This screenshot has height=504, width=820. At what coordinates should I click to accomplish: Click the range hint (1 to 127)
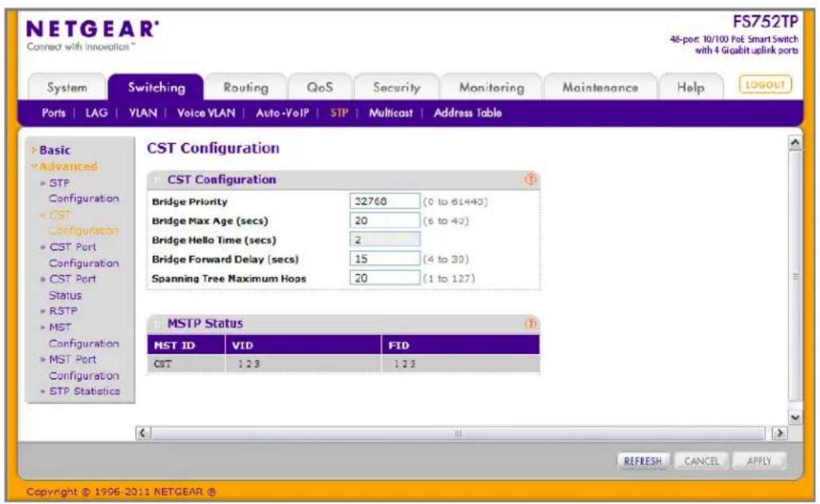click(448, 279)
